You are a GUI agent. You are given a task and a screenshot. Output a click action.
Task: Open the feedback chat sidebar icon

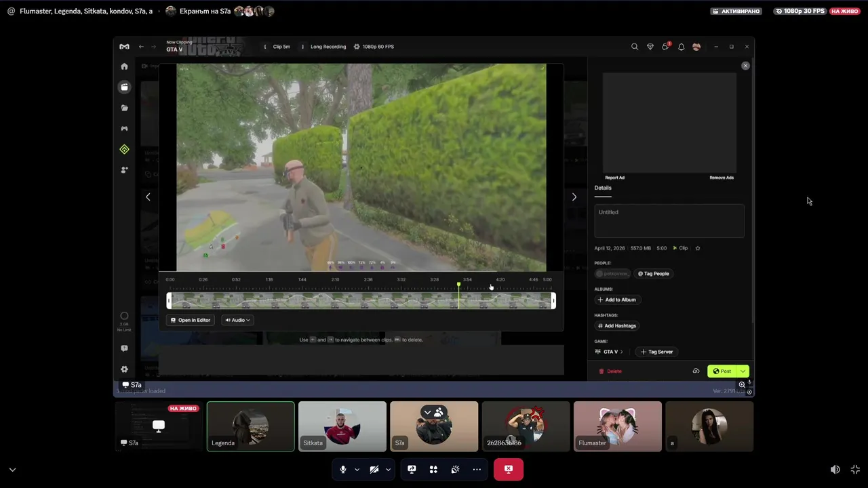(x=124, y=348)
